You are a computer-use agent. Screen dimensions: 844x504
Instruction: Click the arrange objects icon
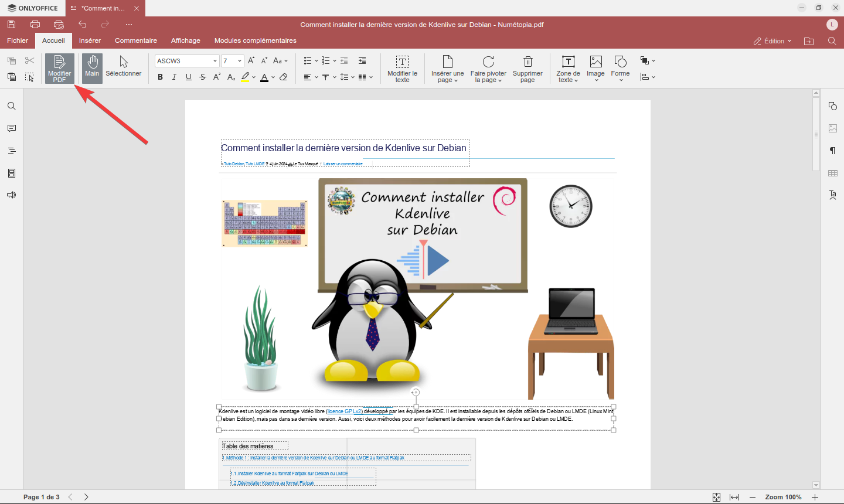click(x=645, y=60)
